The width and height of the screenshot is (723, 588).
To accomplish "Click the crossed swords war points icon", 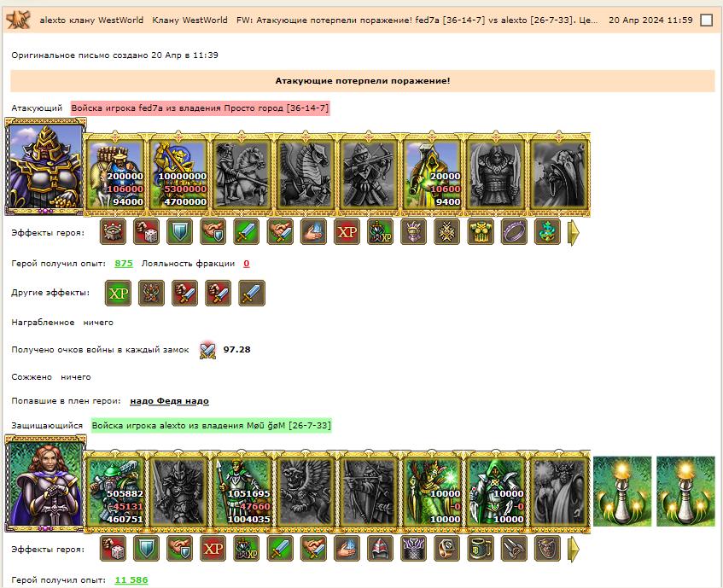I will 207,350.
